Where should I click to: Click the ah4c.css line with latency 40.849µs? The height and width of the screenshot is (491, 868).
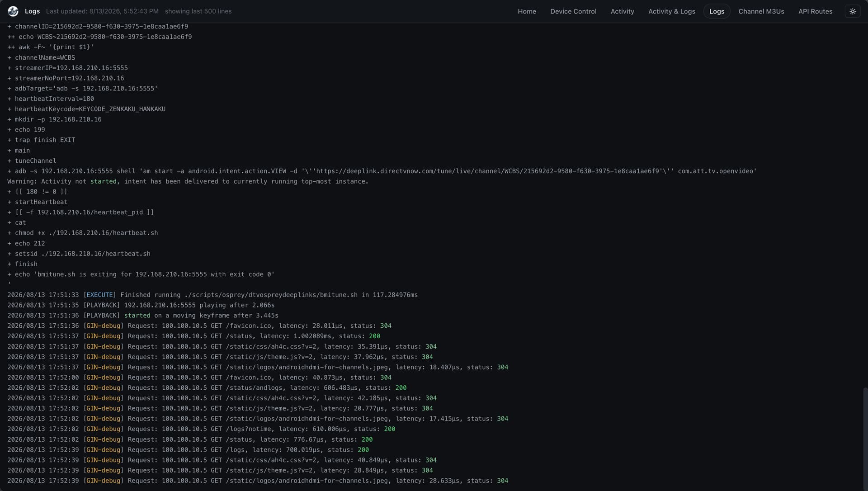(x=222, y=460)
